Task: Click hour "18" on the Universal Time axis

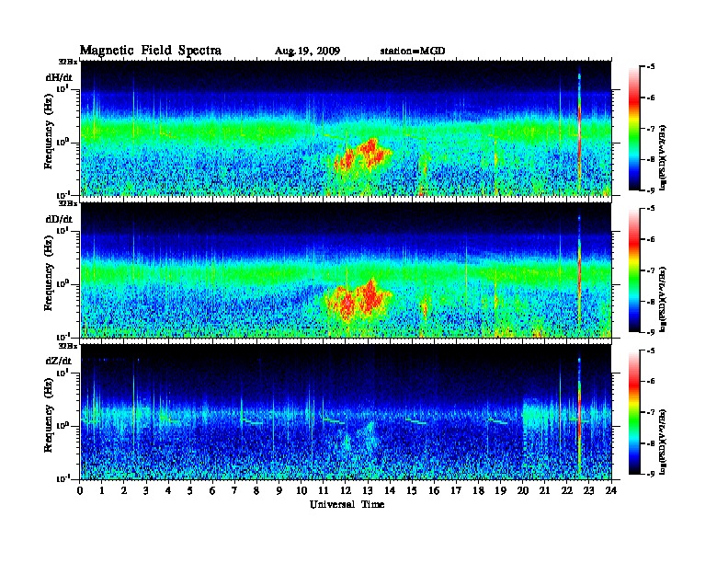Action: 478,490
